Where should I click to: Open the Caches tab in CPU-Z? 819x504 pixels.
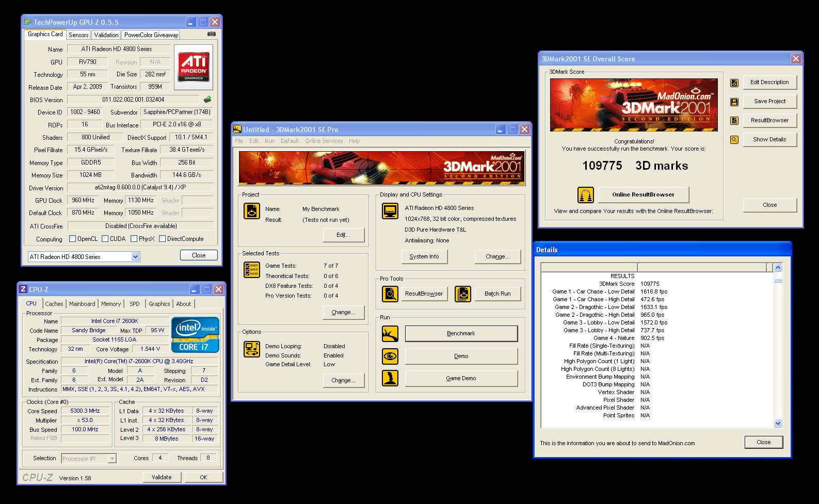pos(54,304)
